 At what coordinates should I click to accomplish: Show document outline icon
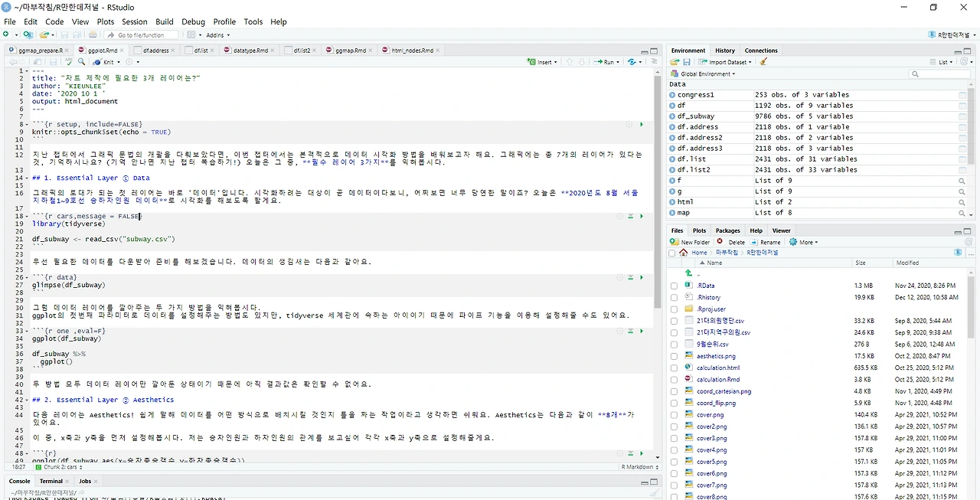(653, 61)
